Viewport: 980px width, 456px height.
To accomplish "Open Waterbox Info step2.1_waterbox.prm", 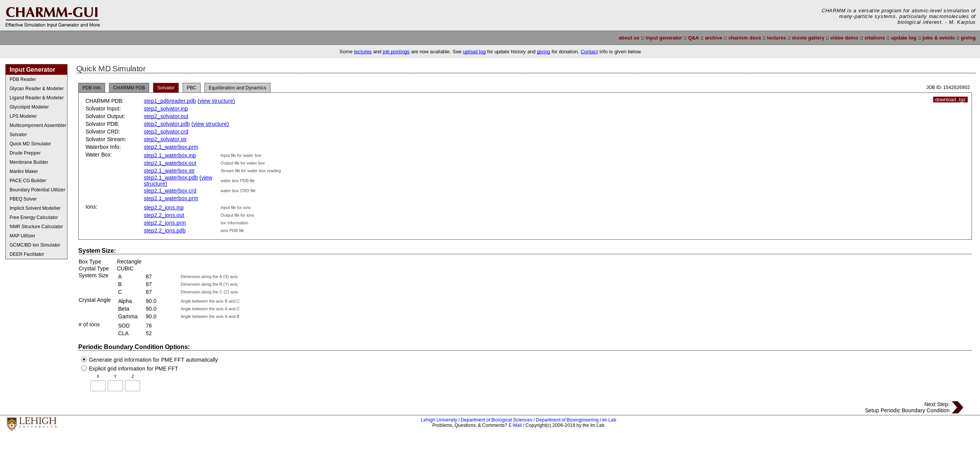I will 171,147.
